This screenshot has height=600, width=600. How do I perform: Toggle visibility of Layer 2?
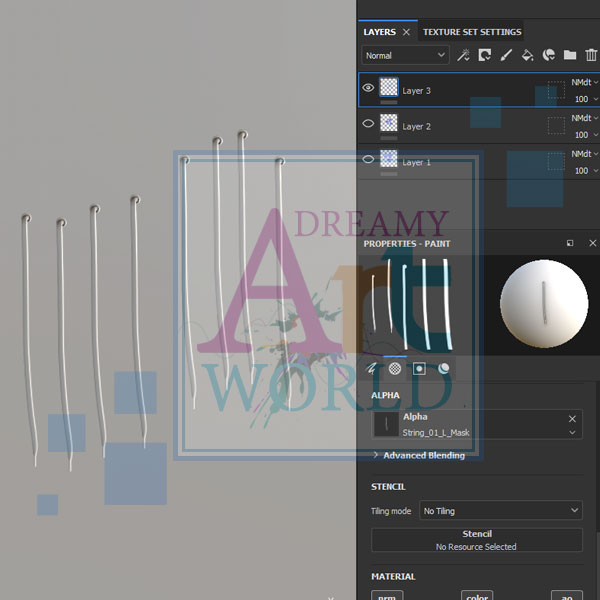(x=368, y=125)
